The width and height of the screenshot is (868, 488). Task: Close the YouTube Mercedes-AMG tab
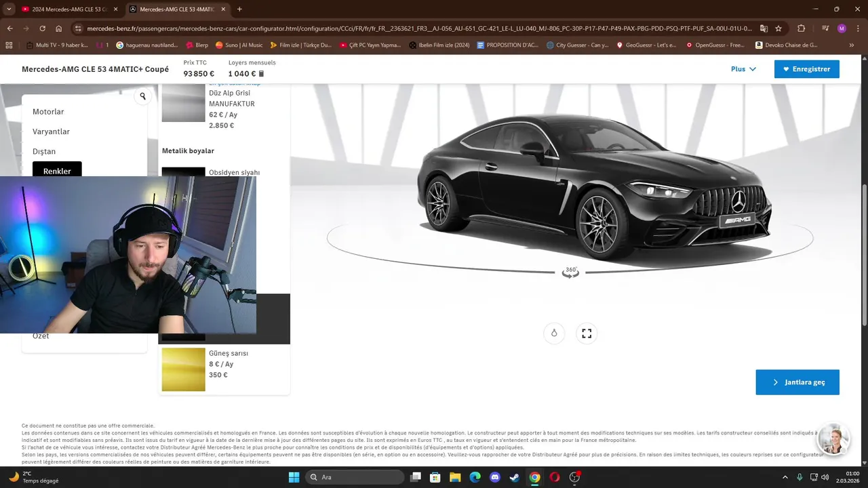point(115,9)
